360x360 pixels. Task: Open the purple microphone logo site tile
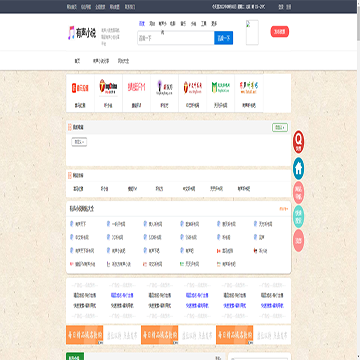click(164, 93)
